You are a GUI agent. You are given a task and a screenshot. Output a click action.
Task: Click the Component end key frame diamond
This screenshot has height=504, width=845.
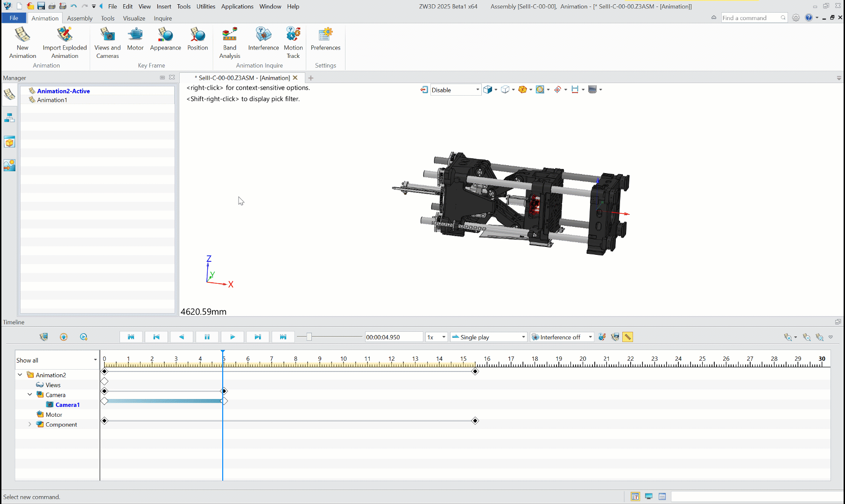click(475, 421)
